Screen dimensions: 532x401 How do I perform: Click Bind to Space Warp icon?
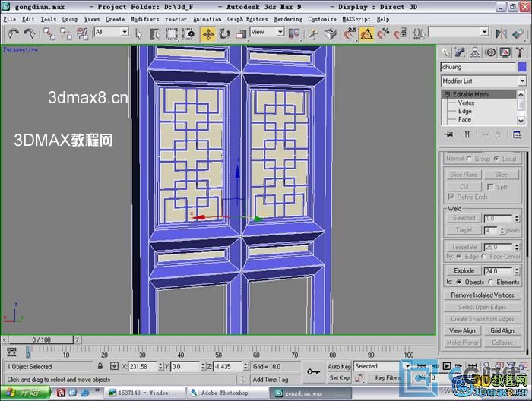pos(82,34)
